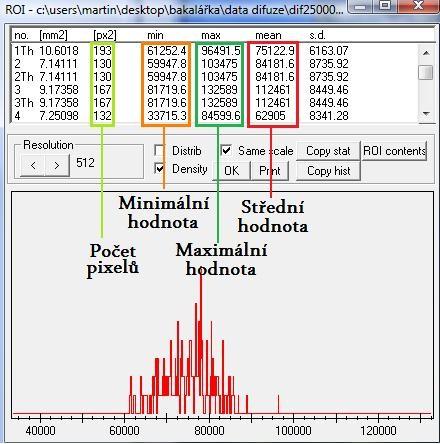This screenshot has height=444, width=440.
Task: Click the Copy hist button
Action: pos(328,171)
